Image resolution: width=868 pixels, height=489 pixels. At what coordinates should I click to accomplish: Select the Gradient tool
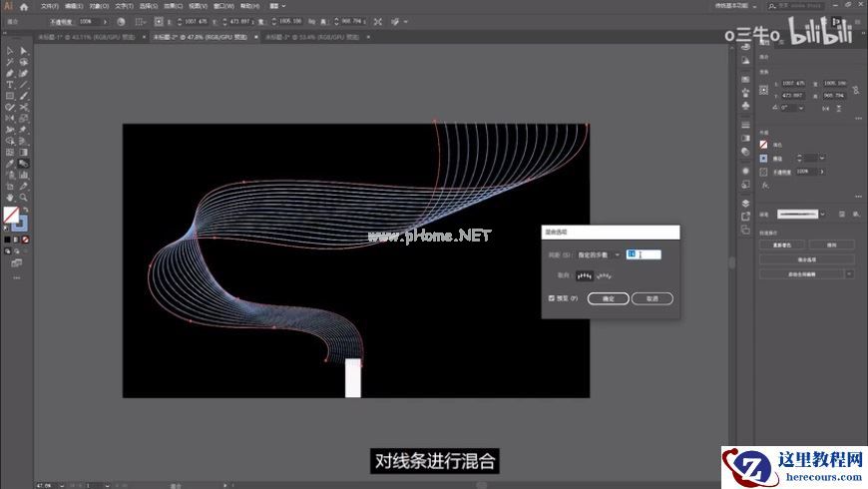point(24,153)
